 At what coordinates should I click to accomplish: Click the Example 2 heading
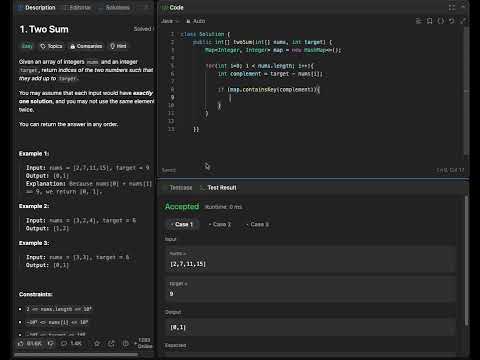(34, 206)
